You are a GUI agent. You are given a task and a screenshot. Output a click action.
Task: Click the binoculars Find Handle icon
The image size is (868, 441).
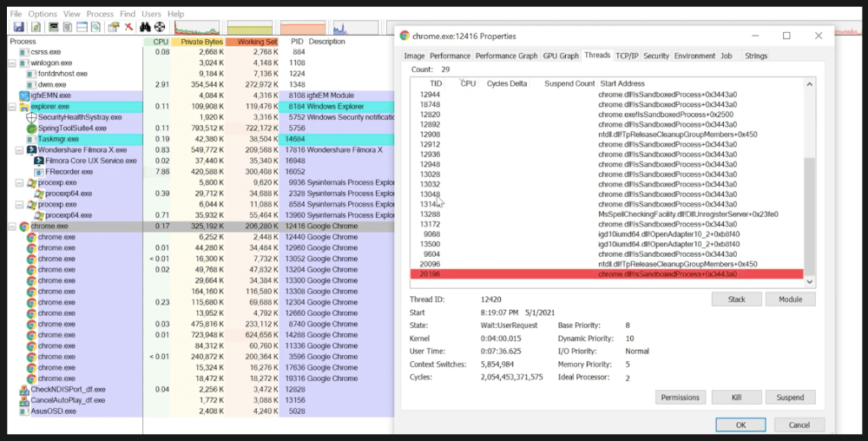point(145,27)
